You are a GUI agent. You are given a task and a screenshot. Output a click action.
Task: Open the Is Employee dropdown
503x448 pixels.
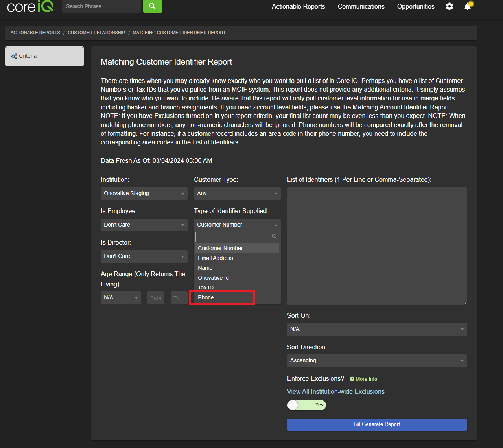coord(144,225)
